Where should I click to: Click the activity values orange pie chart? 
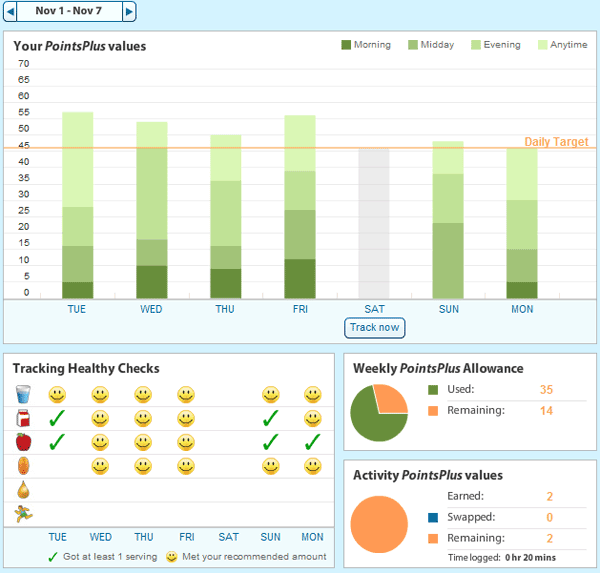[x=379, y=524]
